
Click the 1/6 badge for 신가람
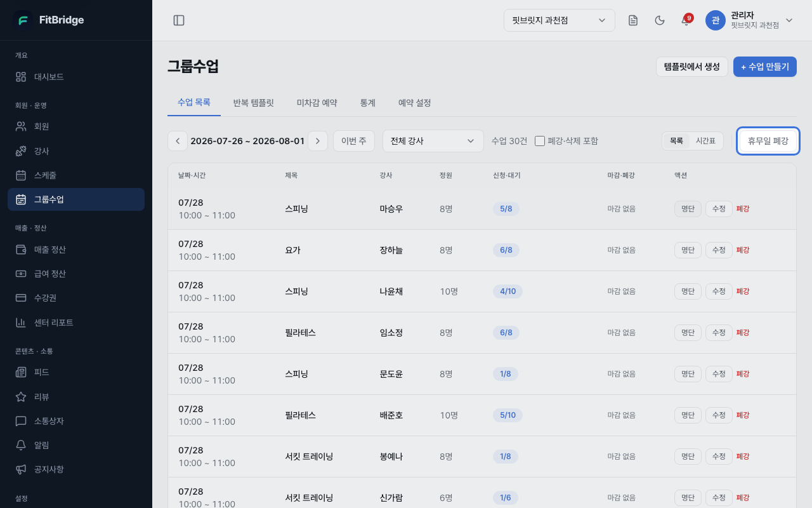point(506,498)
